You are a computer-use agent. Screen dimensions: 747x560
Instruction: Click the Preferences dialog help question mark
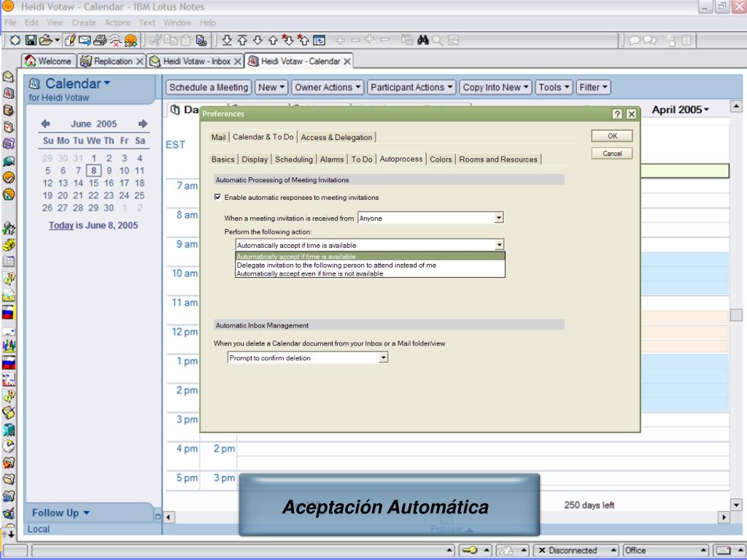click(617, 114)
